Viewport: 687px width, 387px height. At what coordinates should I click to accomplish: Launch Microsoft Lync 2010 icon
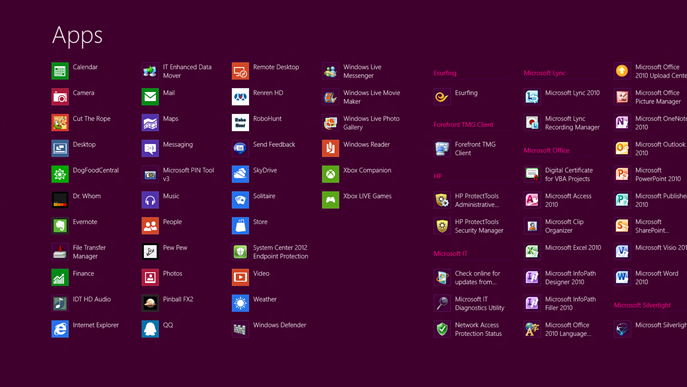(x=532, y=97)
